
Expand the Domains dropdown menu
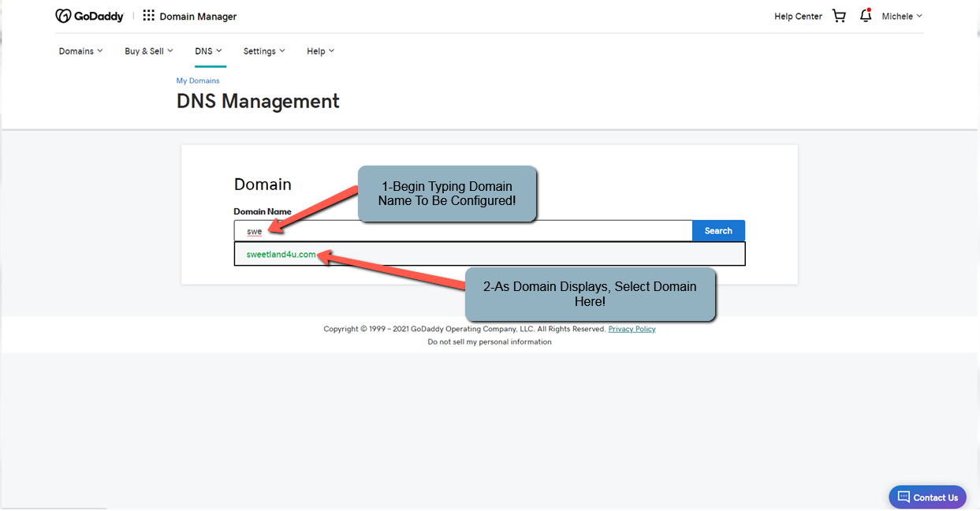[80, 51]
